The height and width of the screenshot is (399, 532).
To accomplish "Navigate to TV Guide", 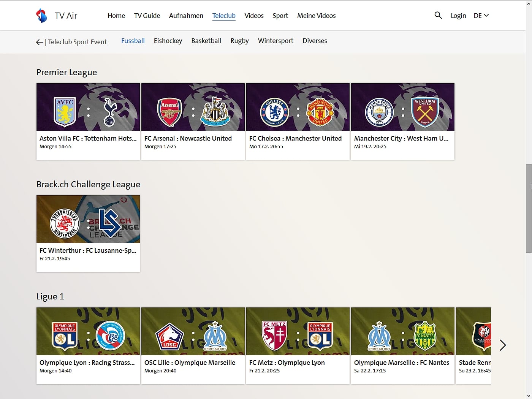I will click(147, 15).
